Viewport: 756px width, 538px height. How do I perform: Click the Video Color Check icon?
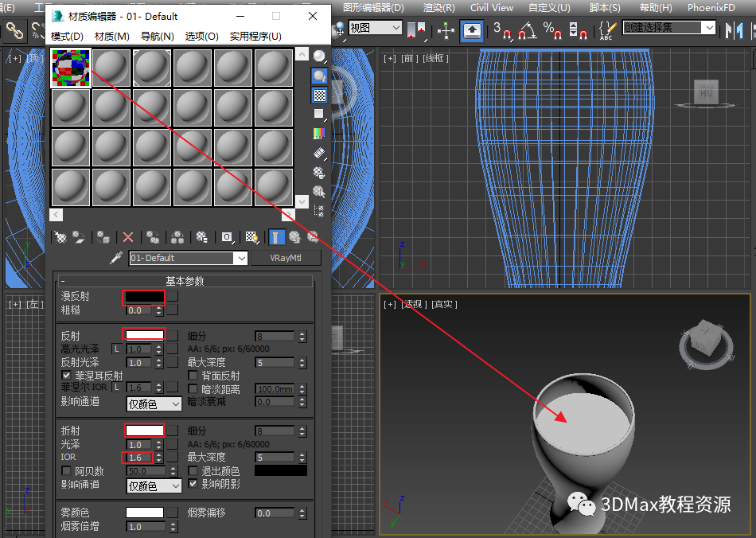[319, 134]
